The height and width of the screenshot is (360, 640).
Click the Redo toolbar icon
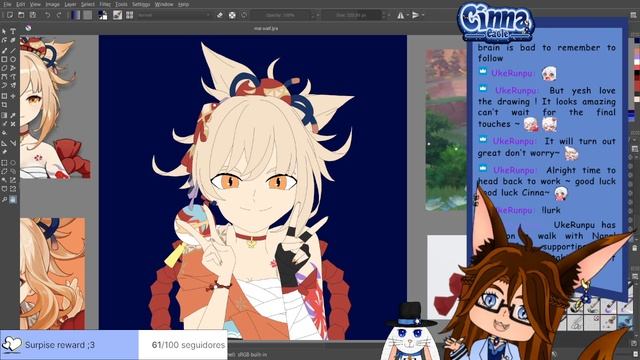point(59,15)
